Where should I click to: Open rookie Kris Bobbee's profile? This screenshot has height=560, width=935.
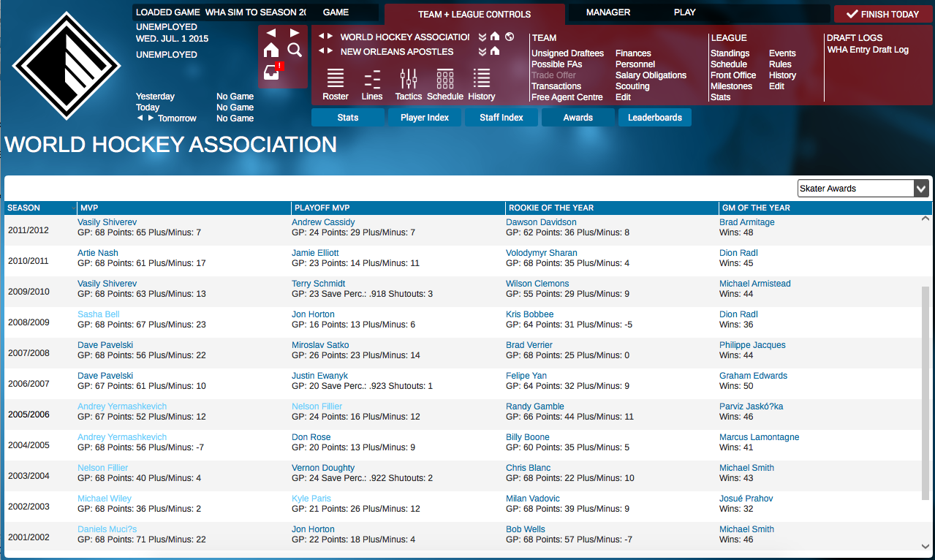pos(530,314)
